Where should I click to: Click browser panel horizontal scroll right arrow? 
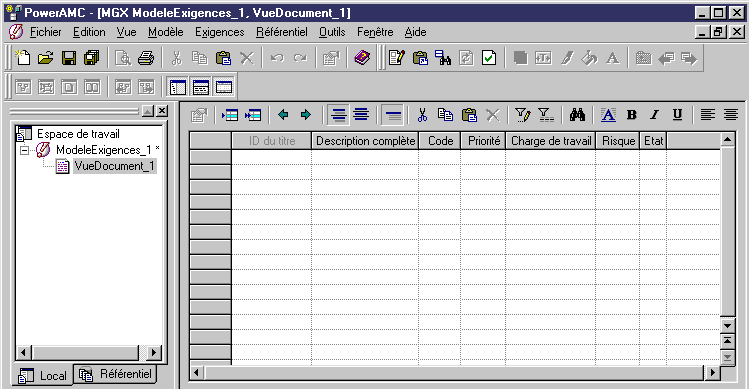coord(154,353)
